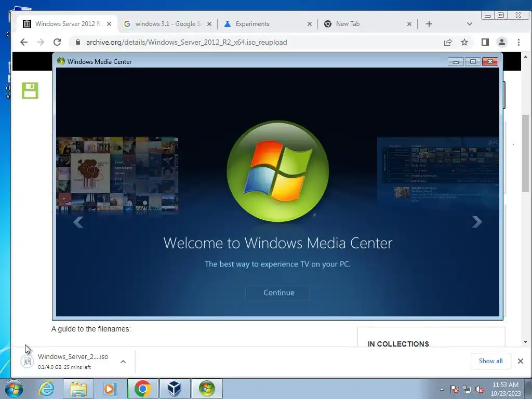Show hidden system tray icons
532x399 pixels.
pos(442,390)
